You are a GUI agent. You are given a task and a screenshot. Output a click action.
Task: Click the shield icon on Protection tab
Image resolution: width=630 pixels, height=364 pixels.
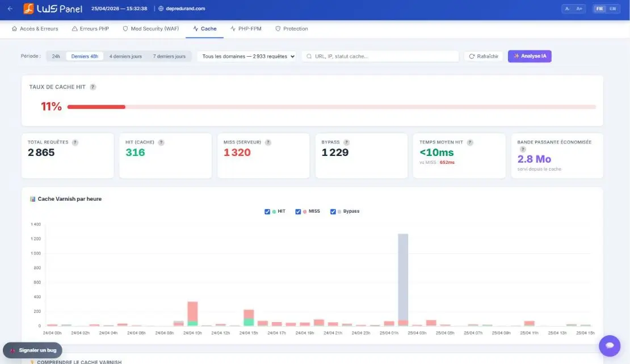278,29
